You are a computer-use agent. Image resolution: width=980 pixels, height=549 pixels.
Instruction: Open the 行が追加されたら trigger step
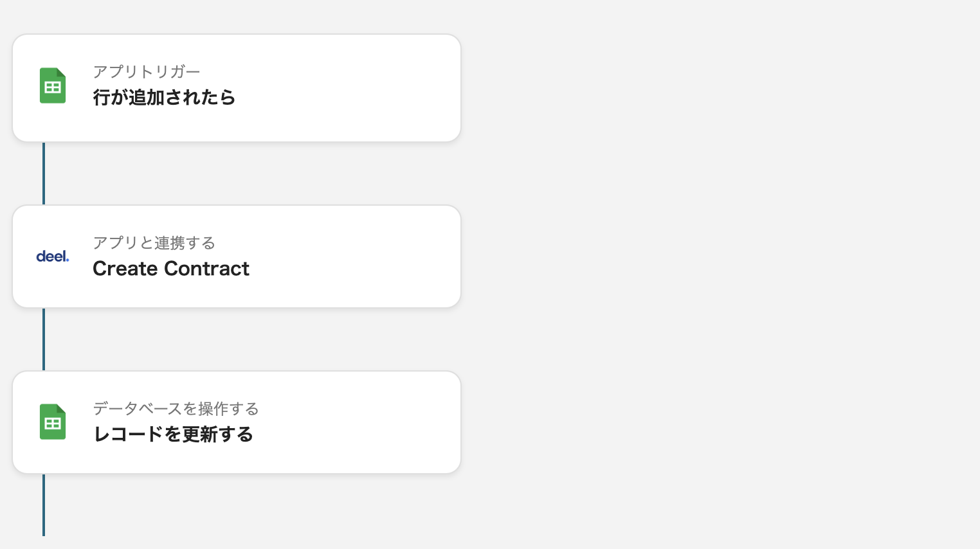(x=164, y=98)
